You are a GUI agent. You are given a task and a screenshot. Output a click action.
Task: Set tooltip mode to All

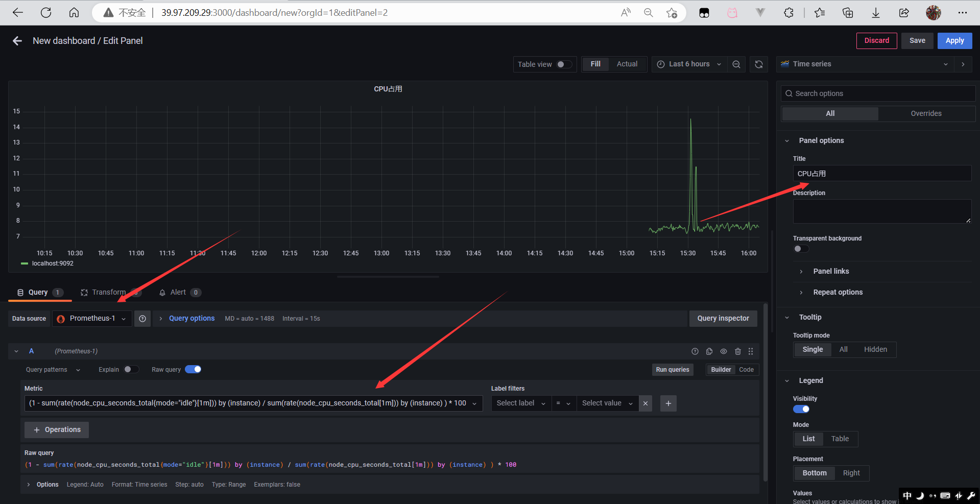tap(843, 350)
